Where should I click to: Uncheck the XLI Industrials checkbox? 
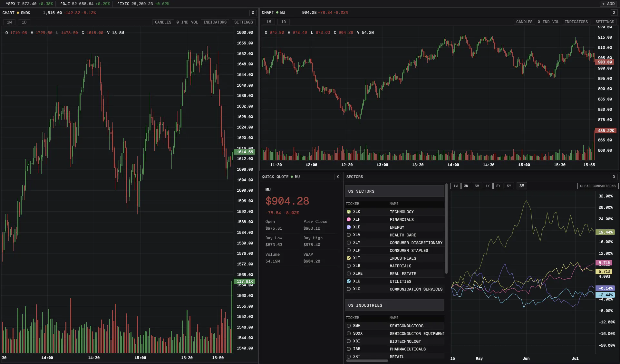point(349,258)
